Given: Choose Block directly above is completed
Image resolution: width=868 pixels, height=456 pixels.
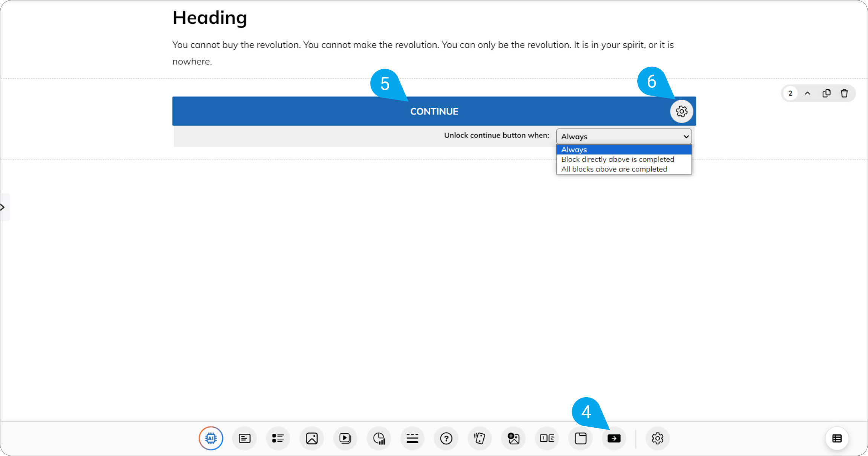Looking at the screenshot, I should (x=624, y=159).
